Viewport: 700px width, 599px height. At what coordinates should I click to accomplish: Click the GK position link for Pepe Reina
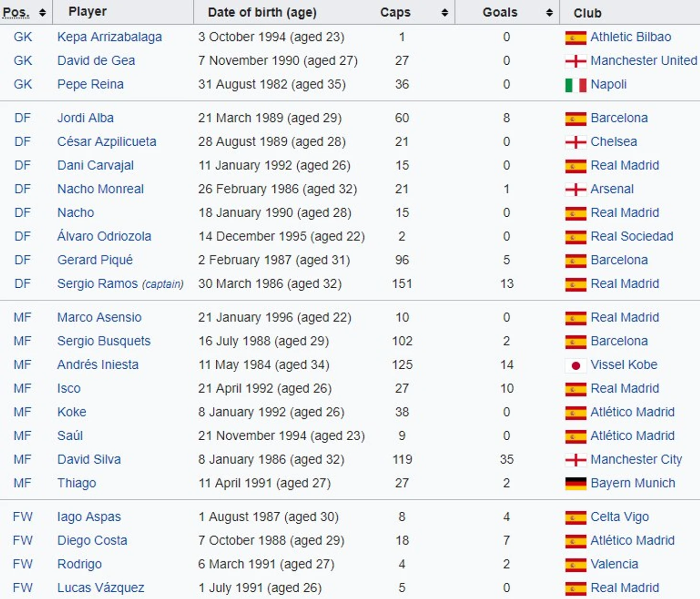23,84
